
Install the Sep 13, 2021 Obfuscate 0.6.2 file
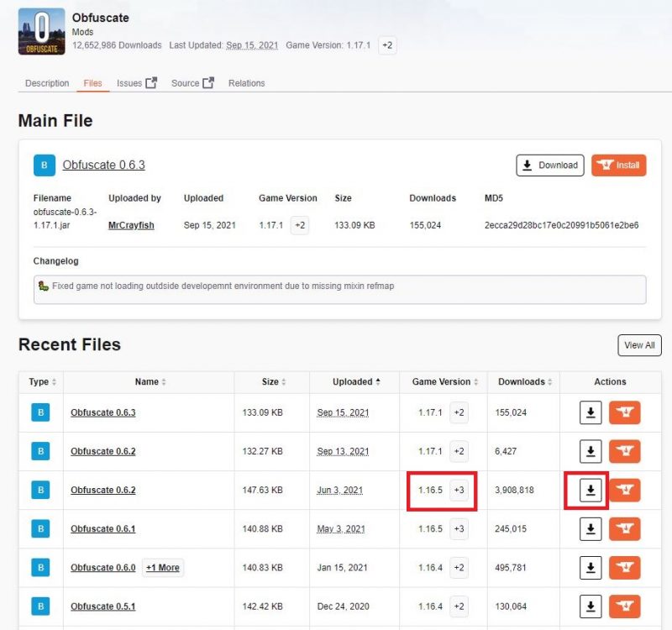pyautogui.click(x=623, y=451)
